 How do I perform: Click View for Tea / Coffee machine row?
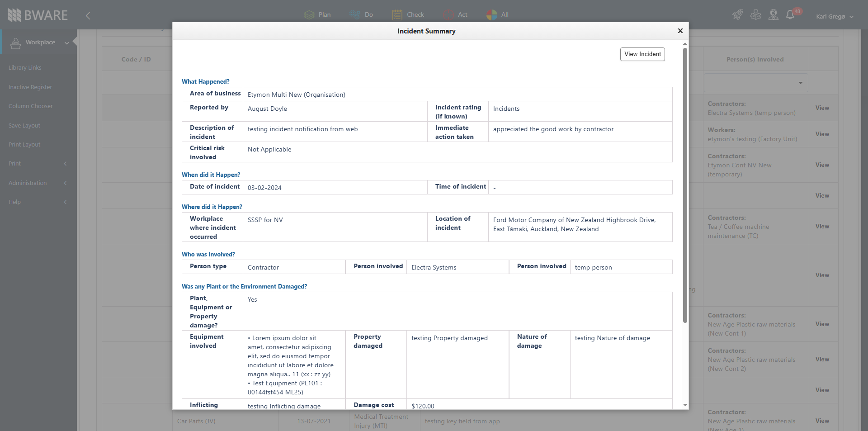822,227
